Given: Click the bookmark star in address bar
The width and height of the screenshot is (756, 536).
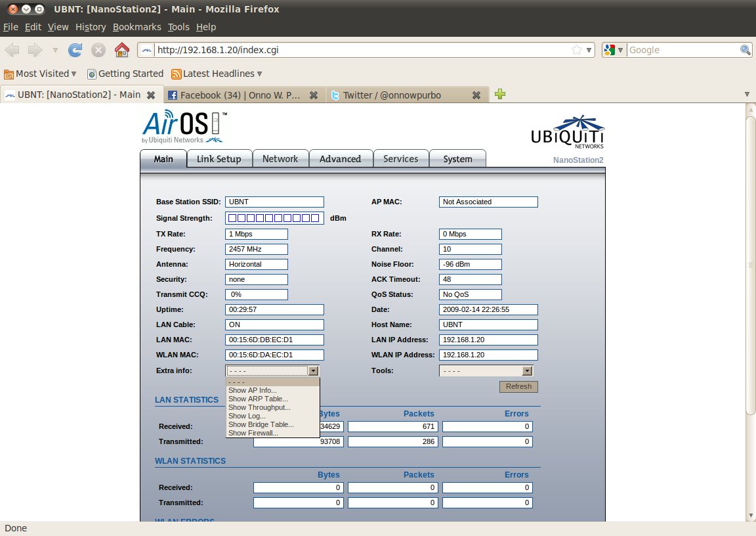Looking at the screenshot, I should pyautogui.click(x=576, y=50).
